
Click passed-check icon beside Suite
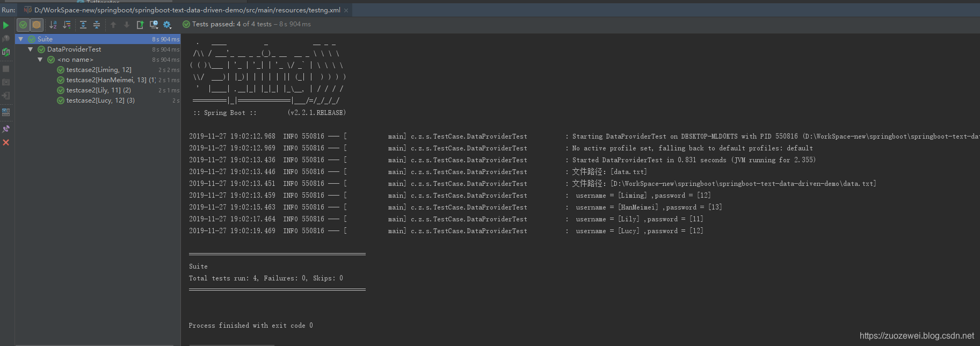32,39
